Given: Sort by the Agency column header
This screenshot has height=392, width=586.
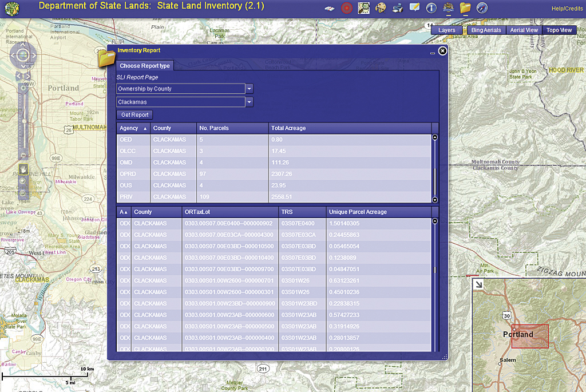Looking at the screenshot, I should coord(133,128).
